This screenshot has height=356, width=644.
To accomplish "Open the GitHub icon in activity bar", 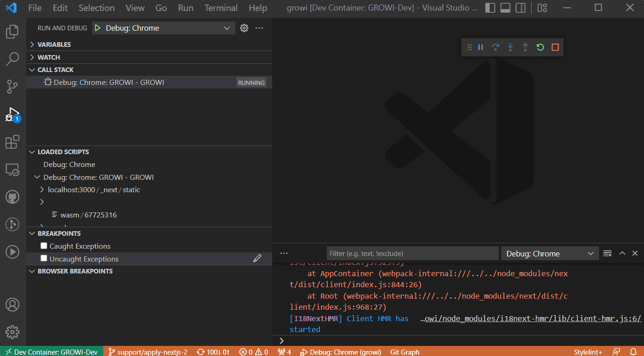I will click(12, 197).
